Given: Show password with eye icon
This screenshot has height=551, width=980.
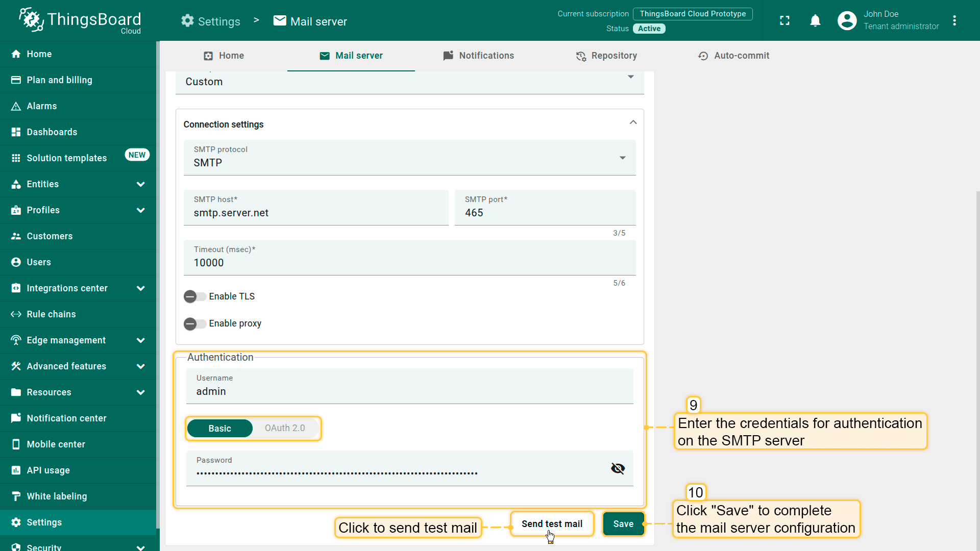Looking at the screenshot, I should tap(618, 468).
